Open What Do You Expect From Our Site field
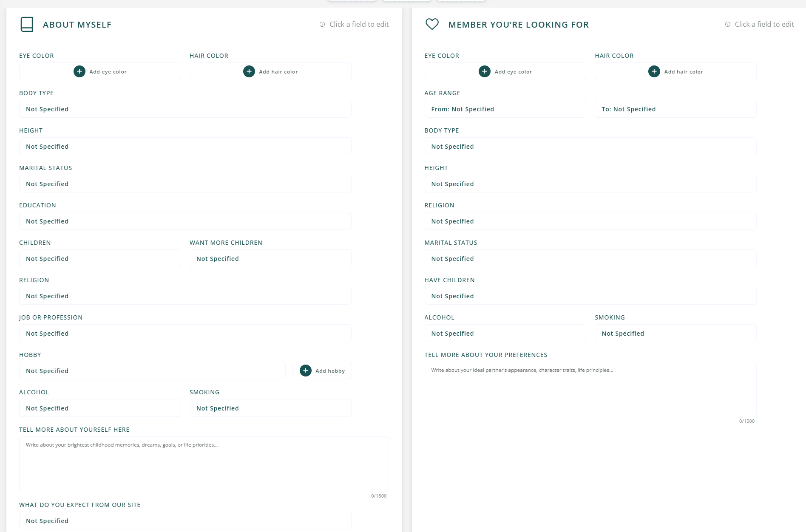The width and height of the screenshot is (806, 532). (185, 521)
